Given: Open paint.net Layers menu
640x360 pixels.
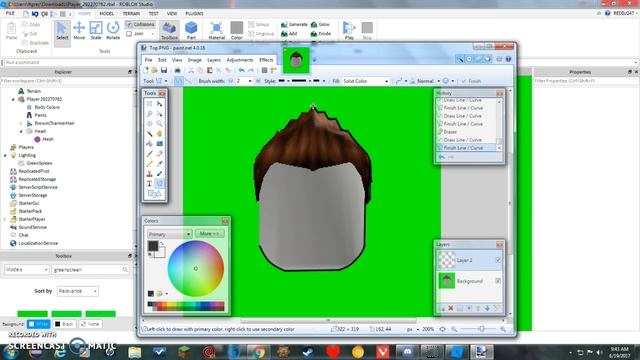Looking at the screenshot, I should pos(213,60).
